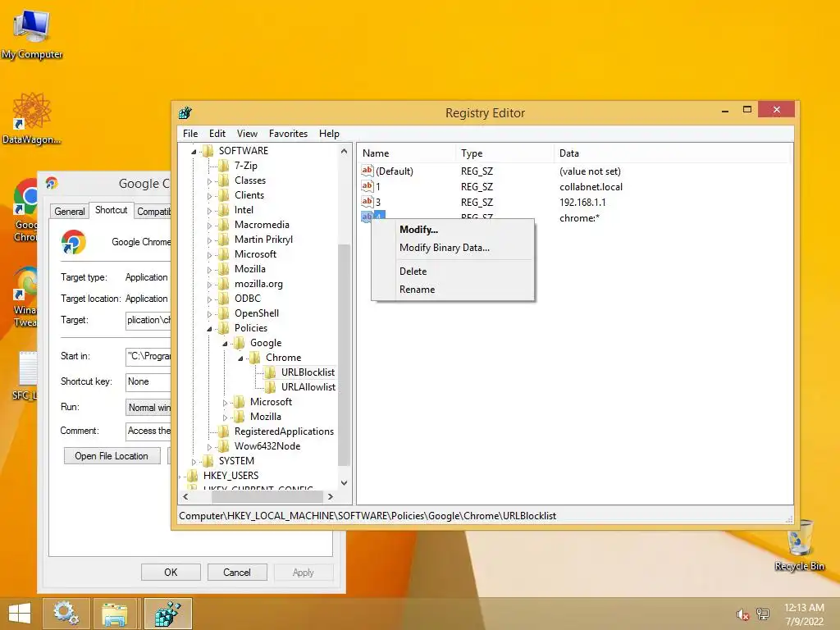Viewport: 840px width, 630px height.
Task: Click the network tray icon
Action: click(x=763, y=614)
